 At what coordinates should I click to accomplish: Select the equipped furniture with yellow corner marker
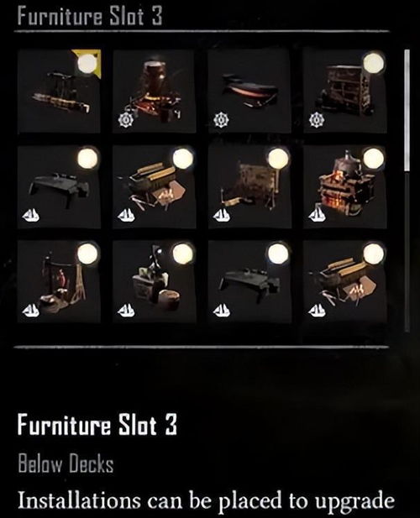[x=59, y=92]
